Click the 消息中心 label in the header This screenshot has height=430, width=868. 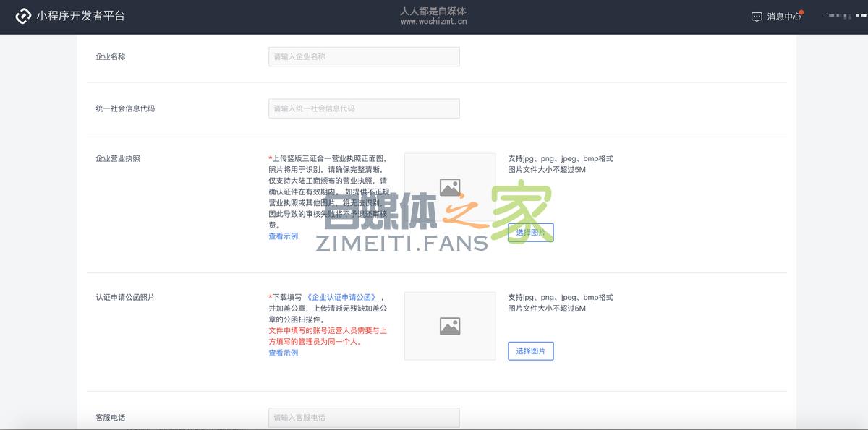(x=784, y=16)
